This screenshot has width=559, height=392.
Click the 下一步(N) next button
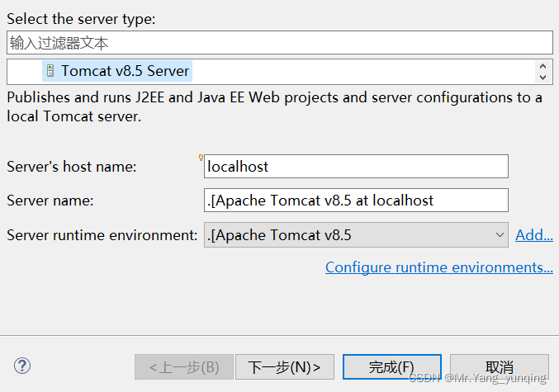[x=285, y=366]
